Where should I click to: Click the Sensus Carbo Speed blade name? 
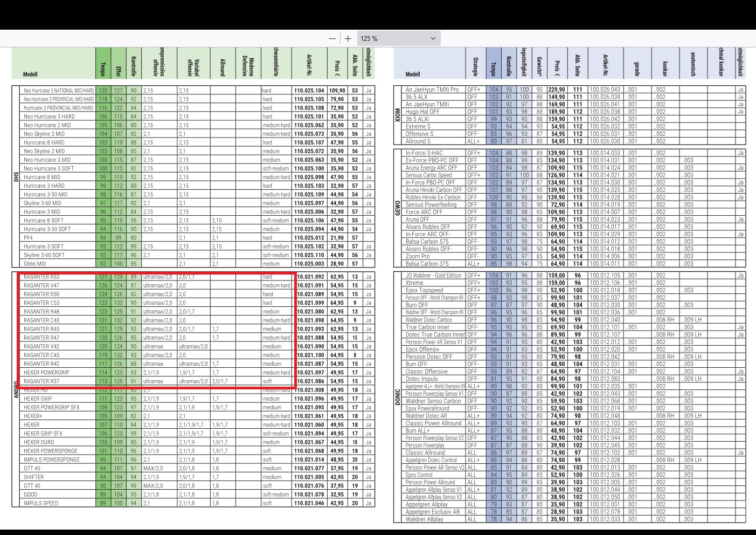429,175
